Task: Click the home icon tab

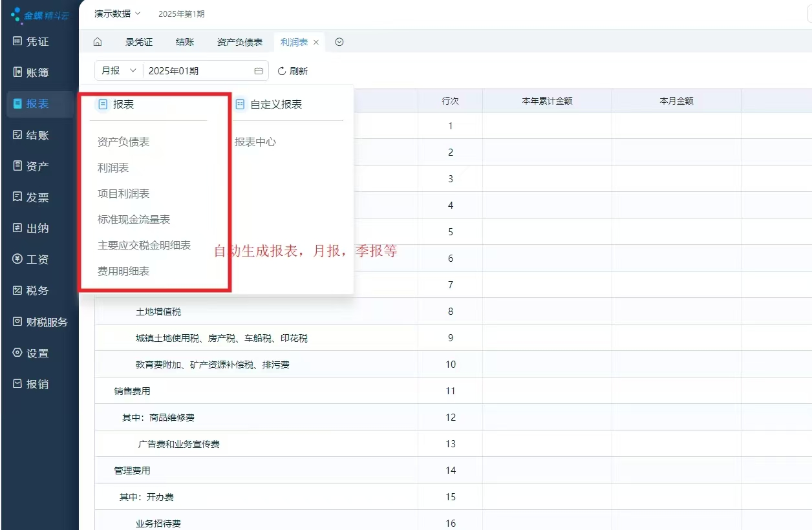Action: tap(98, 42)
